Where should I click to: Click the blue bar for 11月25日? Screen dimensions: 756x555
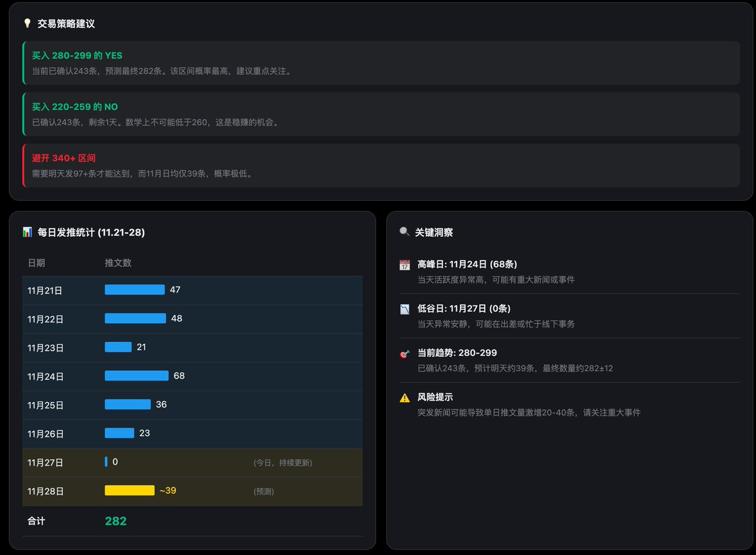click(128, 404)
